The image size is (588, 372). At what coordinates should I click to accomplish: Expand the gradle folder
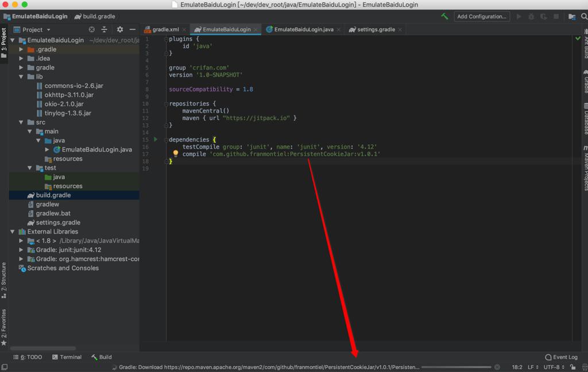coord(21,68)
